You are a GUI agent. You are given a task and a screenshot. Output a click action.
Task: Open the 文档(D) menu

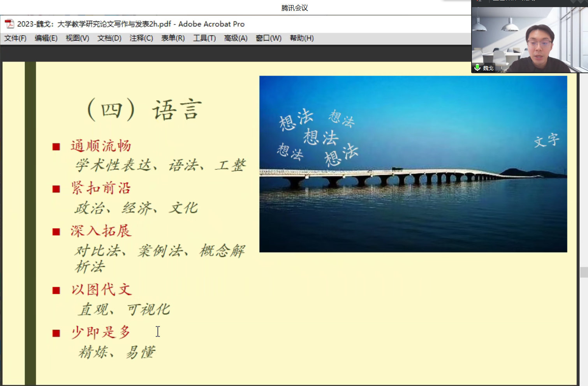coord(109,38)
